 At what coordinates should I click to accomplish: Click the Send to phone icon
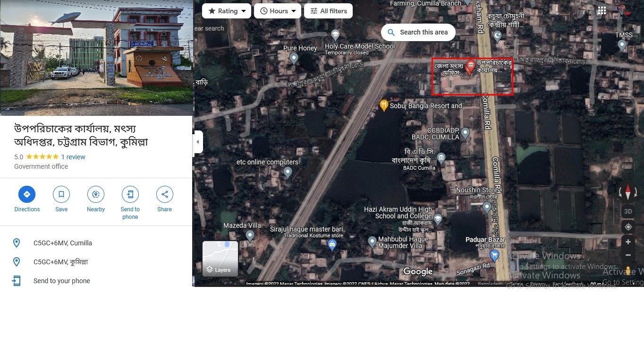130,194
